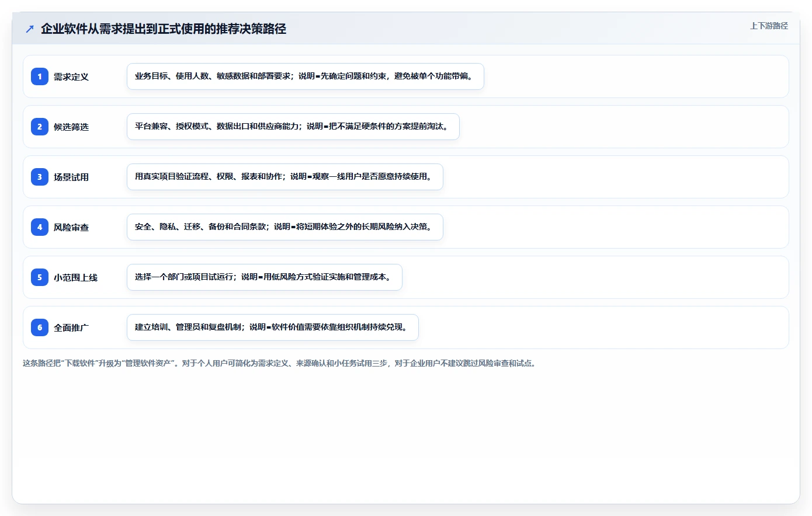Viewport: 812px width, 516px height.
Task: Click the 需求定义 step label
Action: [71, 76]
